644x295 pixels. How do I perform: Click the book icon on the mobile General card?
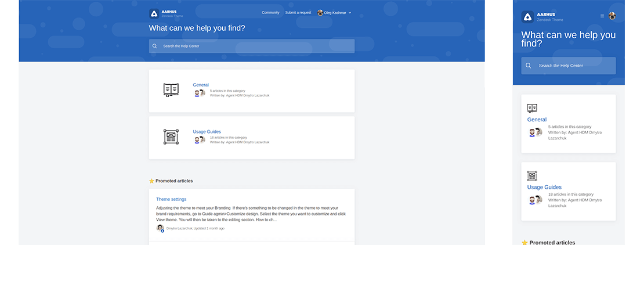click(532, 108)
